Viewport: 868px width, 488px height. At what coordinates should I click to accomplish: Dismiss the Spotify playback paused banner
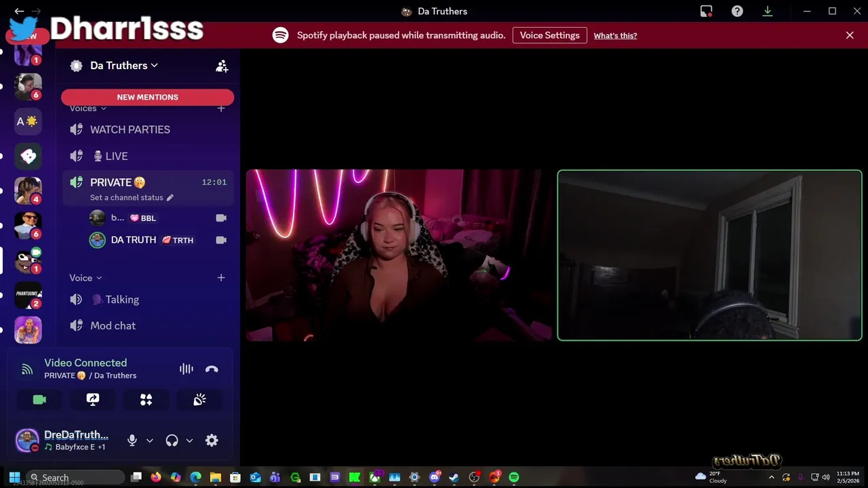point(850,35)
